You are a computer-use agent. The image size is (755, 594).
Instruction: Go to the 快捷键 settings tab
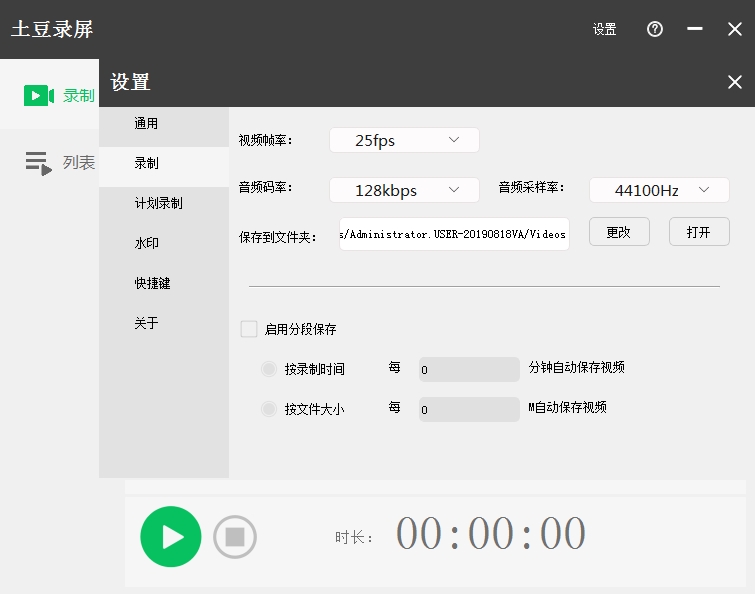(153, 284)
